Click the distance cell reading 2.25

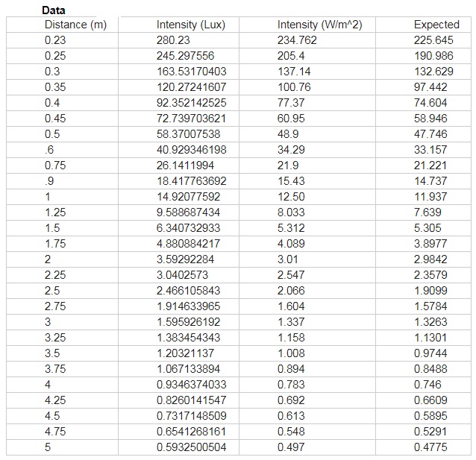pyautogui.click(x=55, y=275)
